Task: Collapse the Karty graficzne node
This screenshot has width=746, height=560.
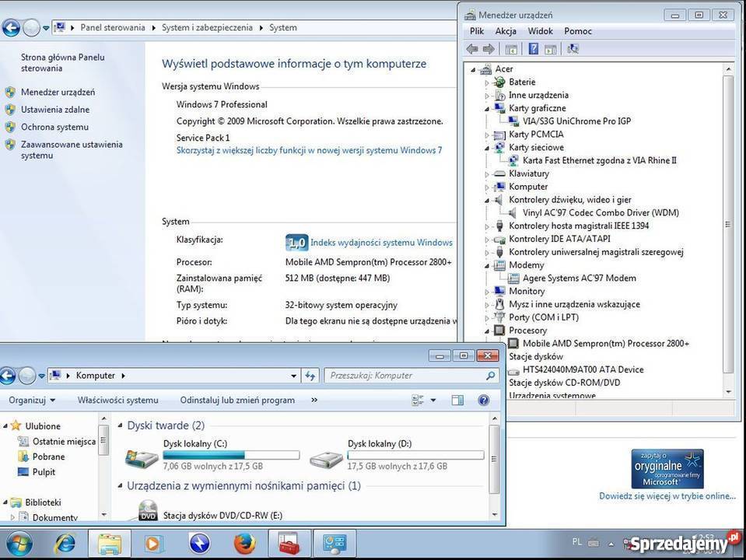Action: point(487,109)
